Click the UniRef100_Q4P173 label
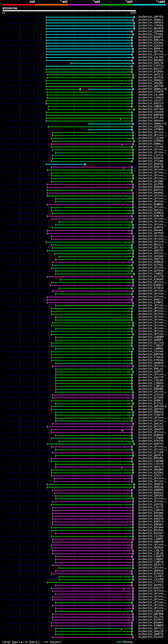The width and height of the screenshot is (168, 644). click(151, 467)
